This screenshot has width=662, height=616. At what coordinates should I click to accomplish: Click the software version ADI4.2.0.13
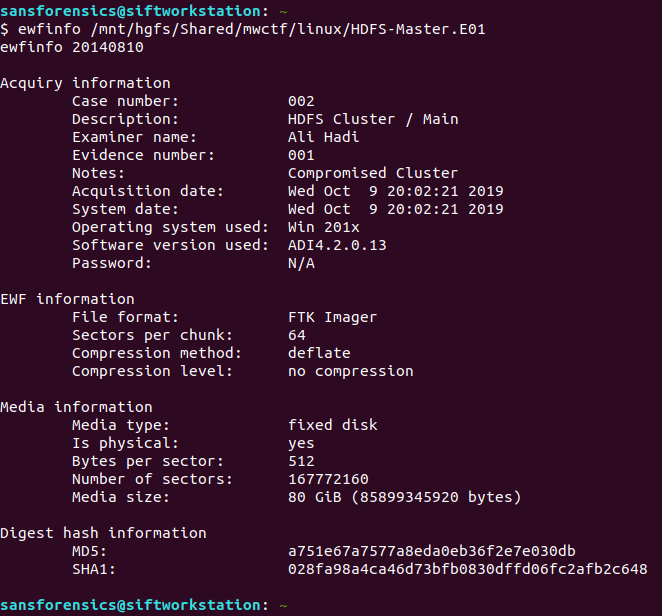click(x=337, y=245)
